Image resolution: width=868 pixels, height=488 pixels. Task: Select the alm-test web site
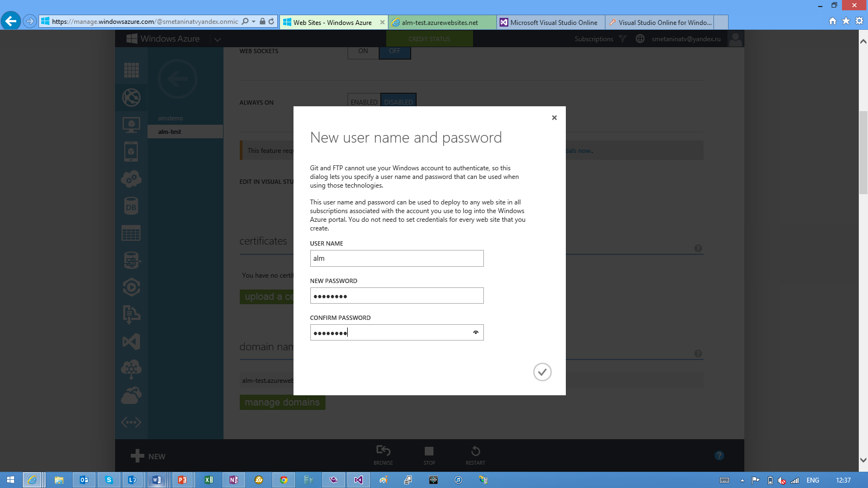pos(185,132)
